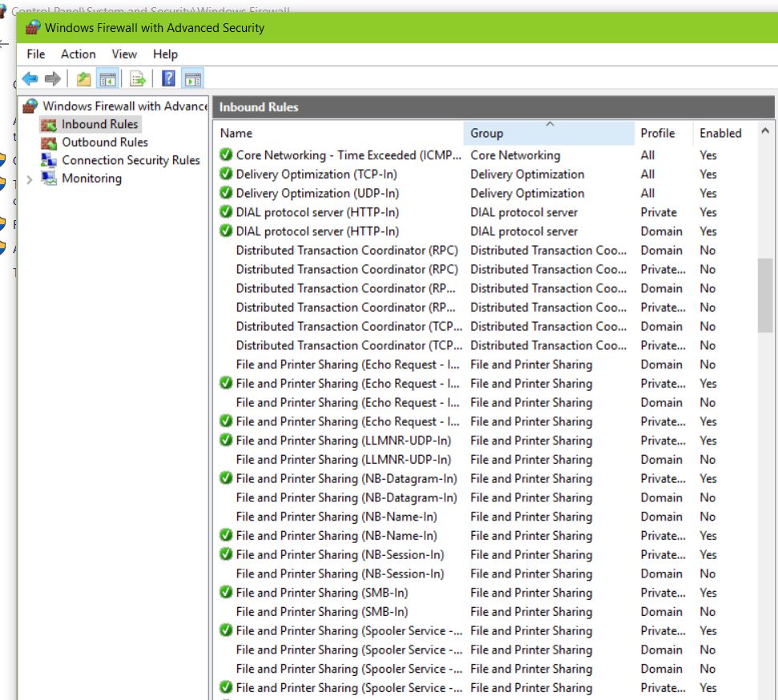Click the Up one level folder icon
778x700 pixels.
tap(84, 78)
